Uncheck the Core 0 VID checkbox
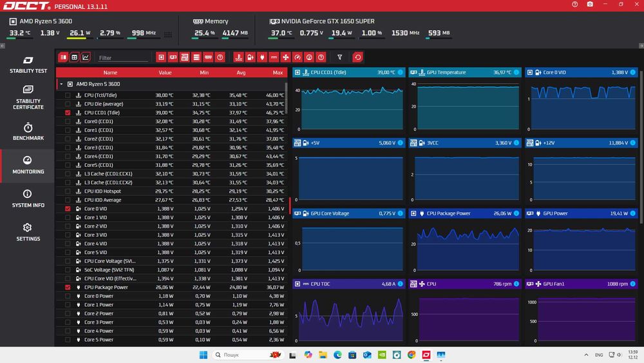This screenshot has width=644, height=363. 68,209
